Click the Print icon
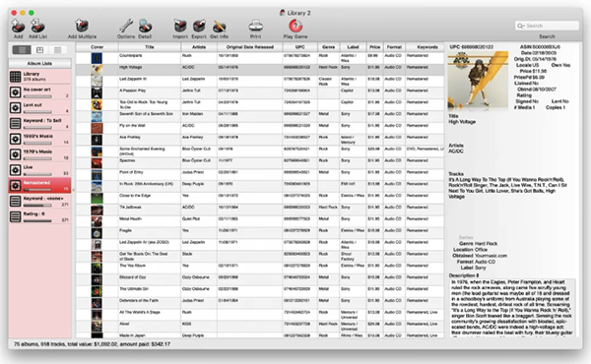This screenshot has height=364, width=591. coord(255,26)
